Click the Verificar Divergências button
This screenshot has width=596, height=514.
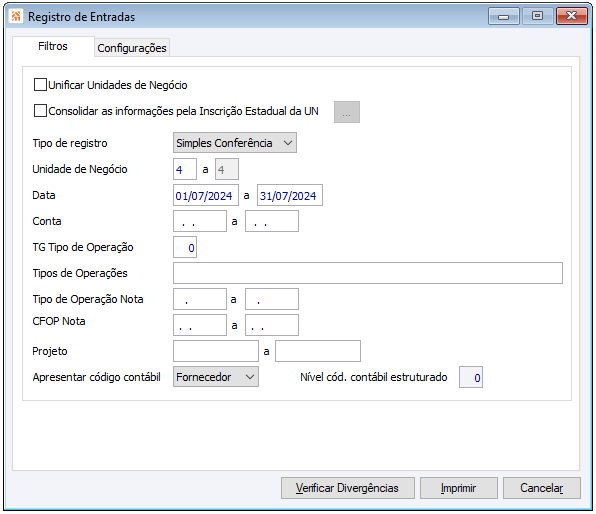(x=347, y=488)
